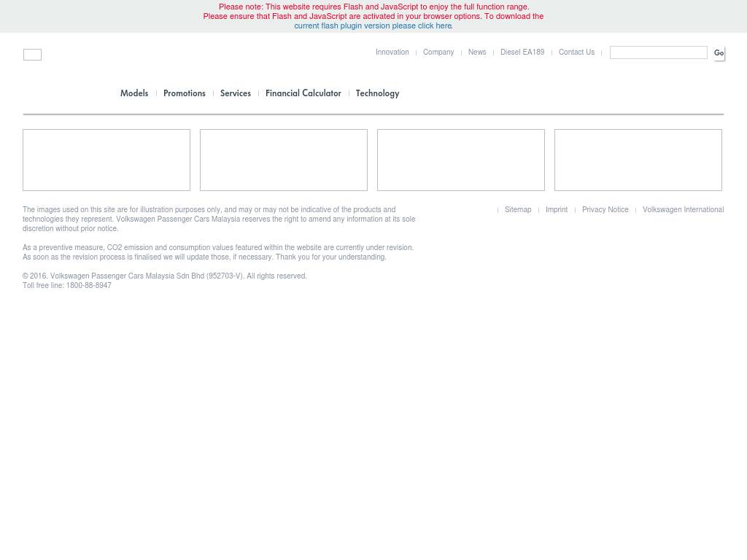
Task: Click the broken logo image placeholder
Action: pyautogui.click(x=32, y=55)
